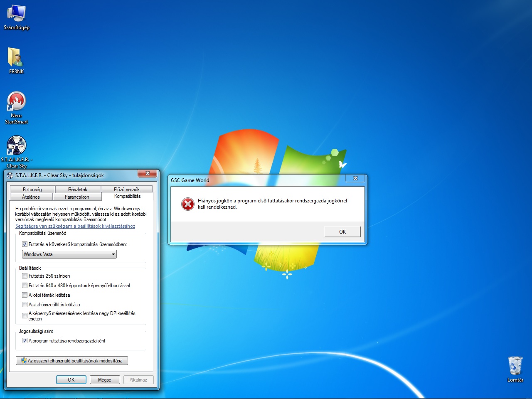Click OK in the properties dialog

click(71, 380)
